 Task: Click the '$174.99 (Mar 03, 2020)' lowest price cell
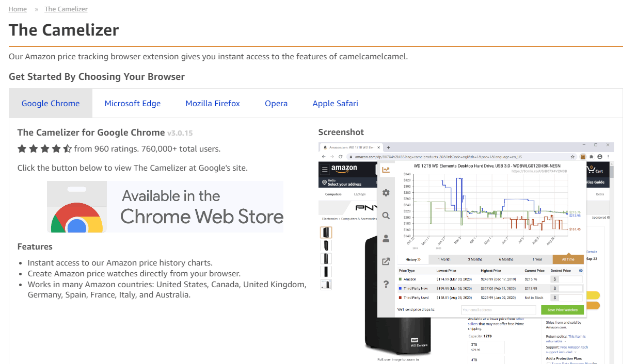(x=454, y=279)
